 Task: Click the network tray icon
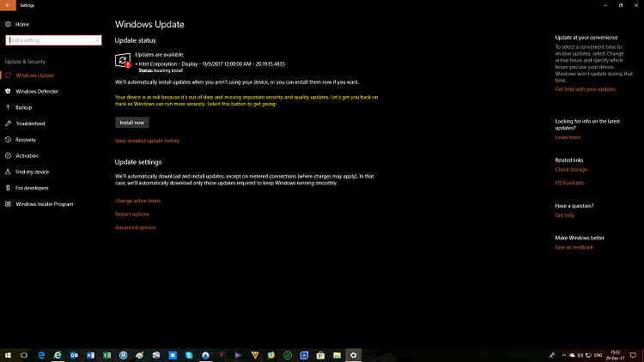click(588, 355)
